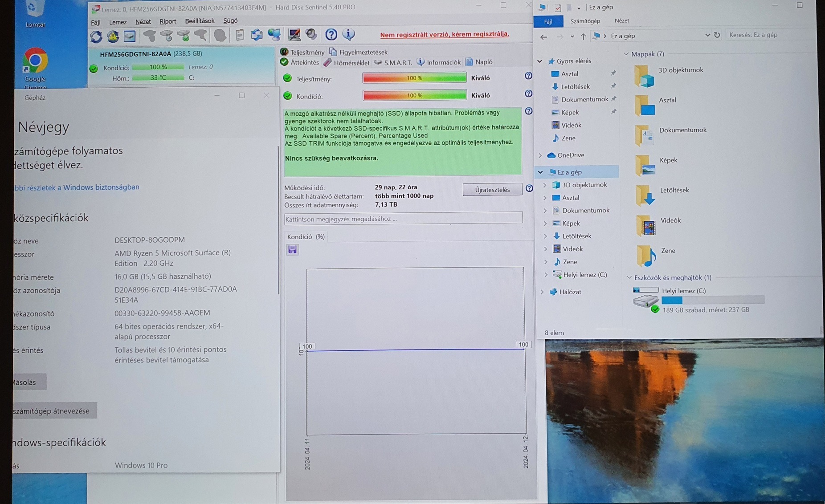Image resolution: width=825 pixels, height=504 pixels.
Task: Click the Teljesítmény 100% gradient bar
Action: tap(415, 77)
